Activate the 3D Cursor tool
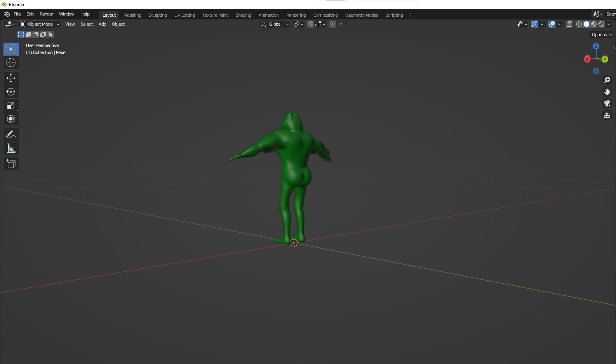This screenshot has width=616, height=364. tap(11, 63)
